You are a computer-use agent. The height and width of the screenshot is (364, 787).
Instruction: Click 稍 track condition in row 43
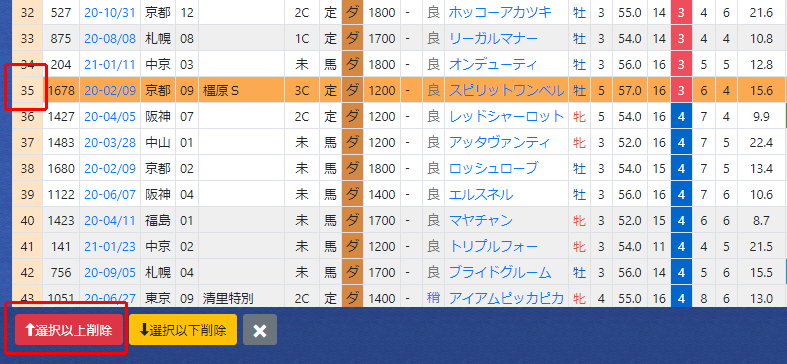click(x=433, y=299)
